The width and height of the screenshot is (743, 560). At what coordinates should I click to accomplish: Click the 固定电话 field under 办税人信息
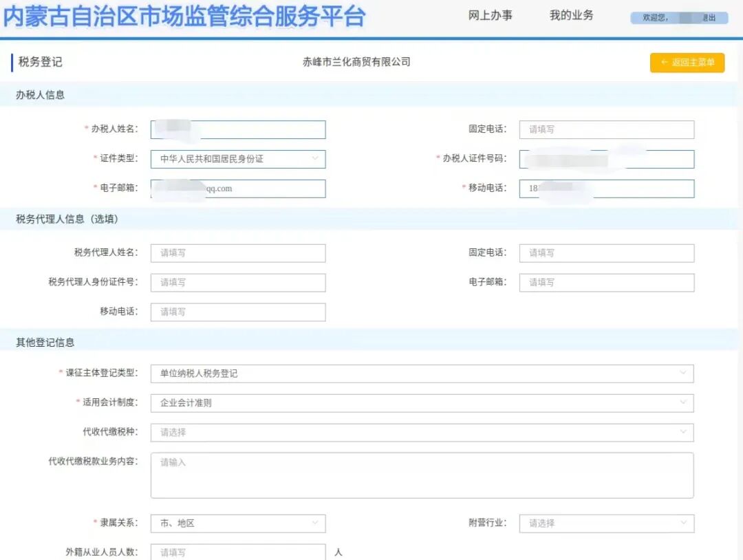[x=606, y=129]
